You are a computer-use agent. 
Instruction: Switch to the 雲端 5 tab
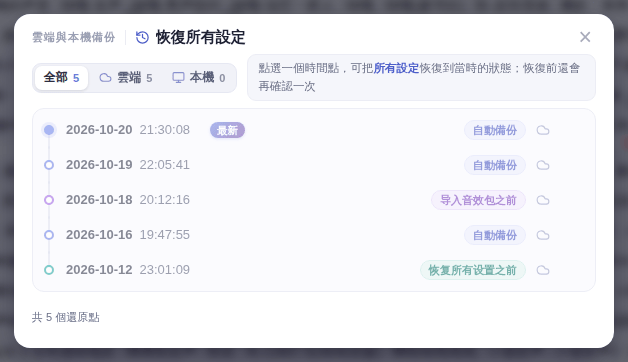point(126,78)
